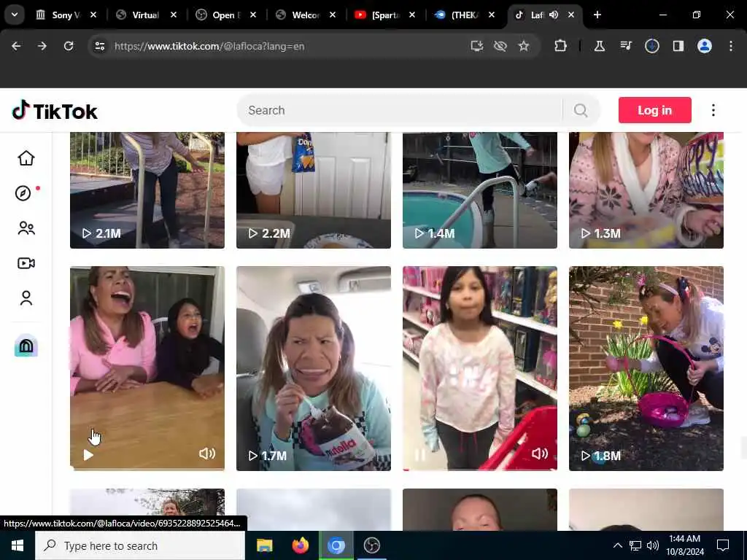This screenshot has height=560, width=747.
Task: Go forward in browser history
Action: 42,46
